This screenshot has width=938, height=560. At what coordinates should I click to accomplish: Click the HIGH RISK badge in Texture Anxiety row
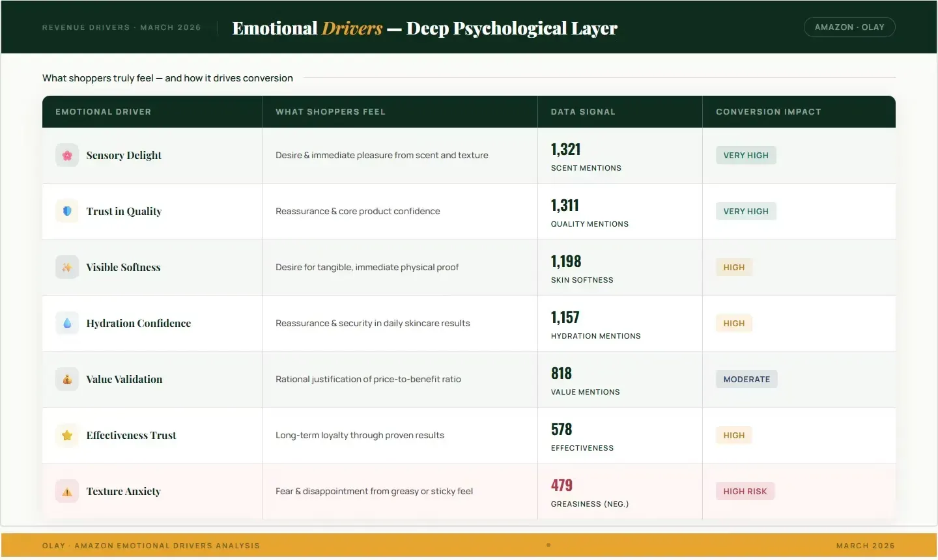[x=745, y=492]
